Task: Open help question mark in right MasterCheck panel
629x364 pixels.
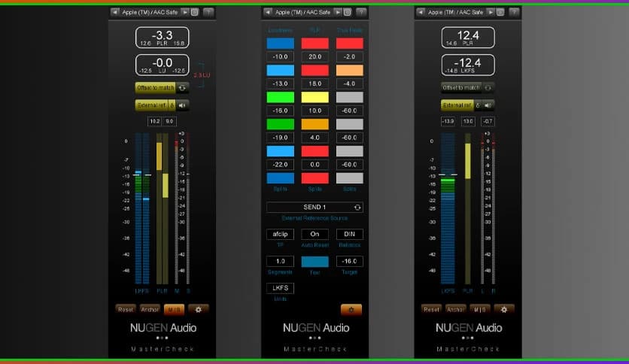Action: pos(514,13)
